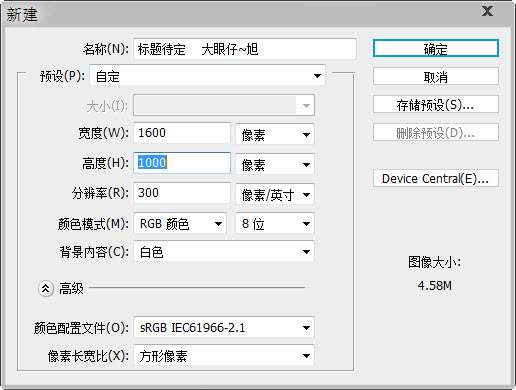Click the 新建 title text
Image resolution: width=516 pixels, height=390 pixels.
pos(22,15)
